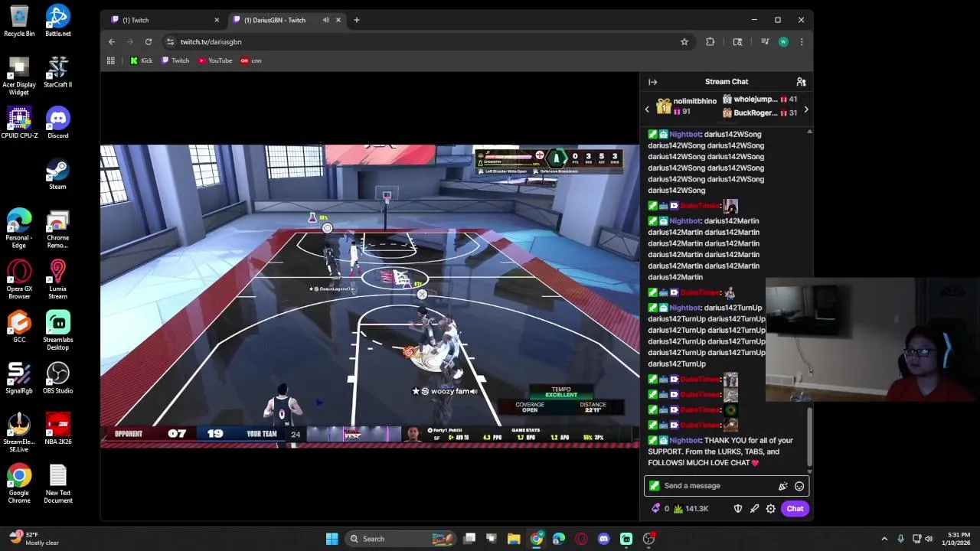Open the emote picker in chat input
The image size is (980, 551).
[x=799, y=486]
